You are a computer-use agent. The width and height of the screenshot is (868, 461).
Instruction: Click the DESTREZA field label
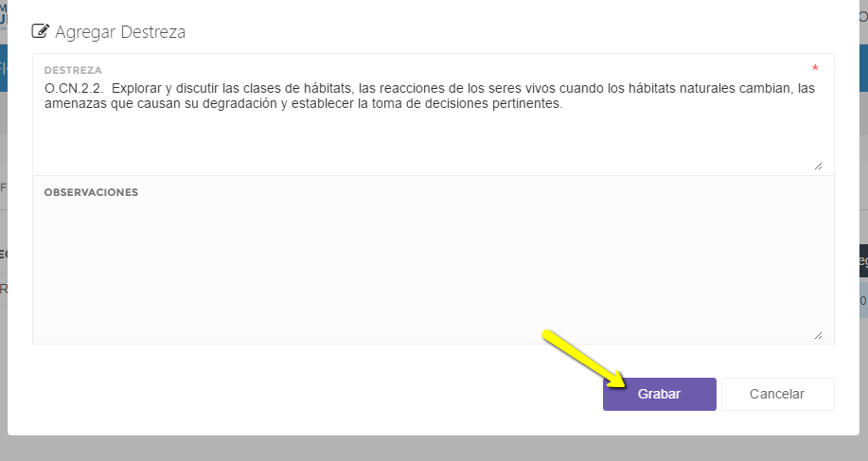point(73,70)
